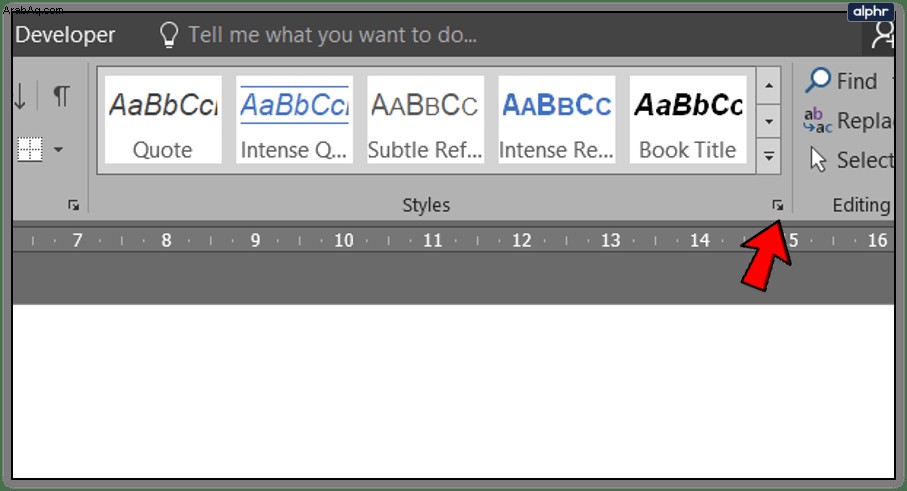Click the Tell me lightbulb icon
Image resolution: width=907 pixels, height=491 pixels.
169,35
